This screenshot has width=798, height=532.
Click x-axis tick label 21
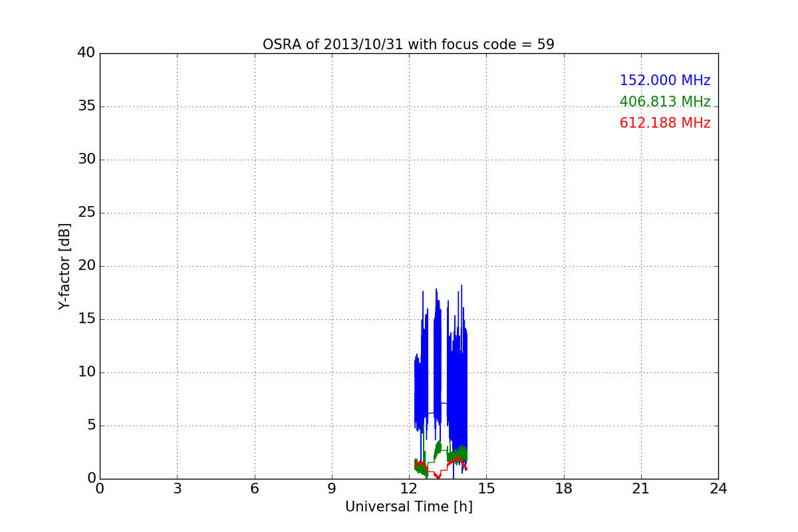[x=641, y=489]
